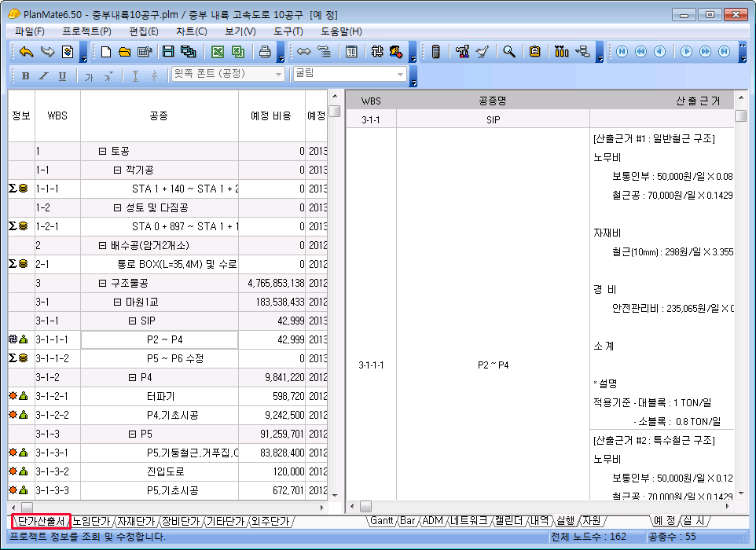The image size is (756, 550).
Task: Click the calendar icon in toolbar
Action: [351, 52]
